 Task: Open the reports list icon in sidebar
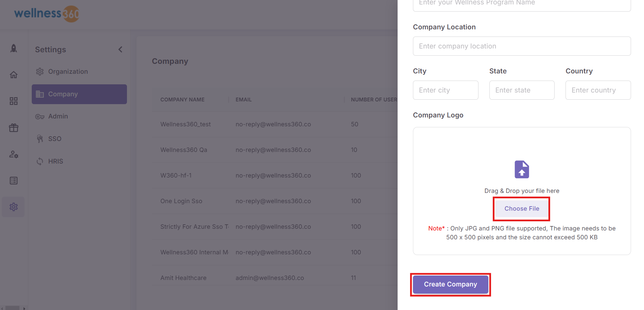(14, 181)
